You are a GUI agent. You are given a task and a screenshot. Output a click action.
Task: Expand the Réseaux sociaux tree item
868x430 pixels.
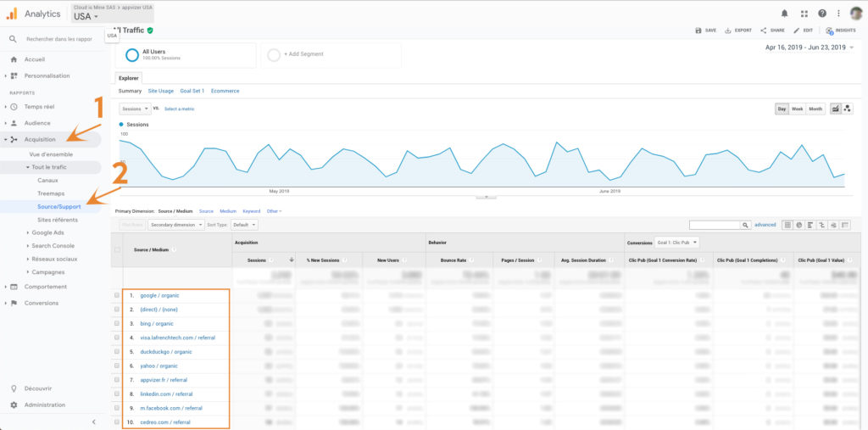[x=28, y=259]
